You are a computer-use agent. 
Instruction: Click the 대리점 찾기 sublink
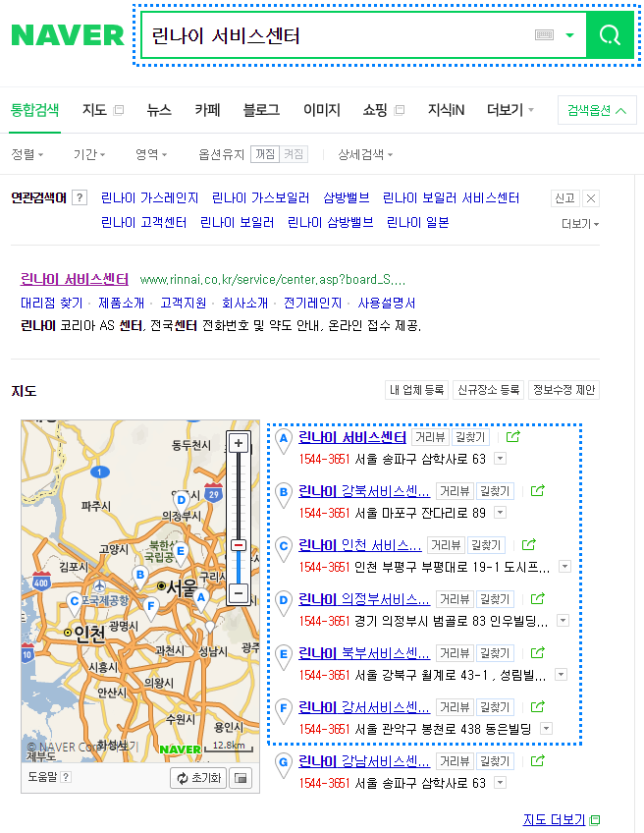(51, 303)
